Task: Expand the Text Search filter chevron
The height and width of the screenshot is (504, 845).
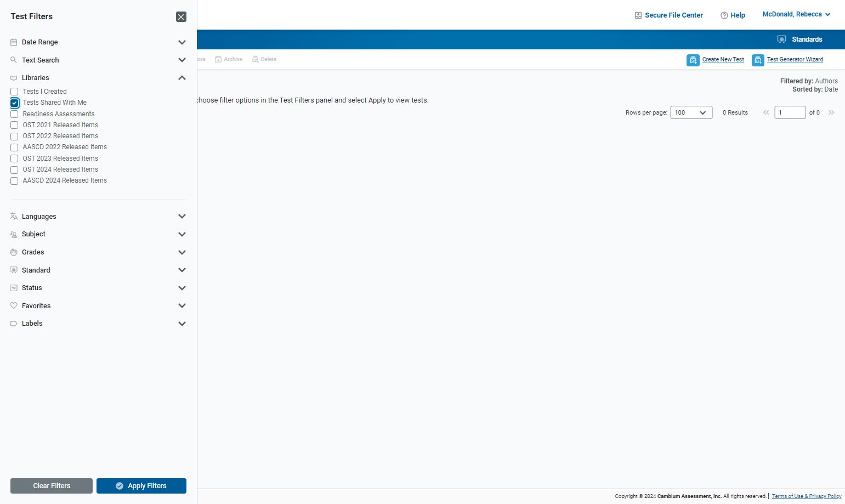Action: click(x=182, y=60)
